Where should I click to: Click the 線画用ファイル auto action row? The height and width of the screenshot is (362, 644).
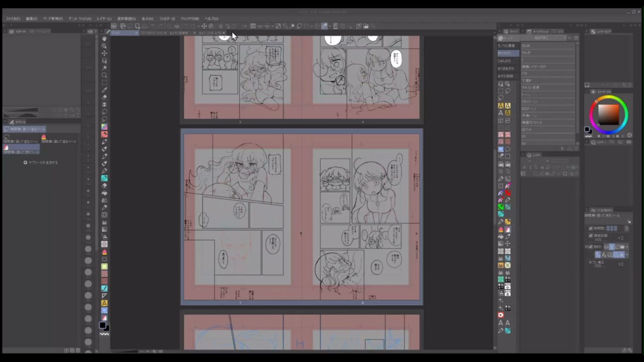point(548,123)
